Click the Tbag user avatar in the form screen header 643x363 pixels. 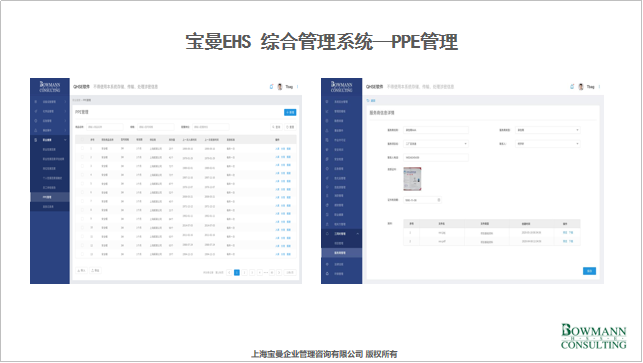pos(581,87)
